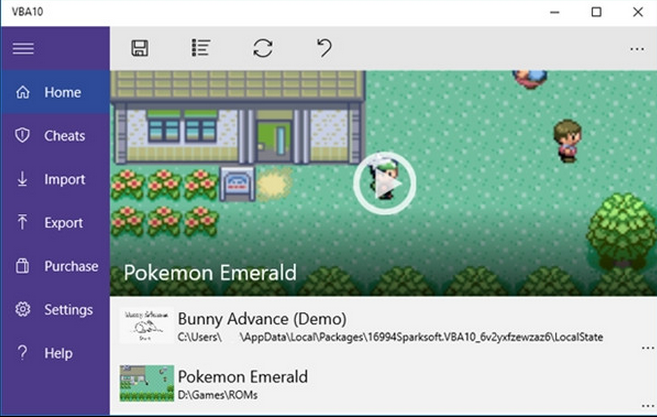Click the Help question mark icon
Image resolution: width=657 pixels, height=417 pixels.
(x=23, y=354)
